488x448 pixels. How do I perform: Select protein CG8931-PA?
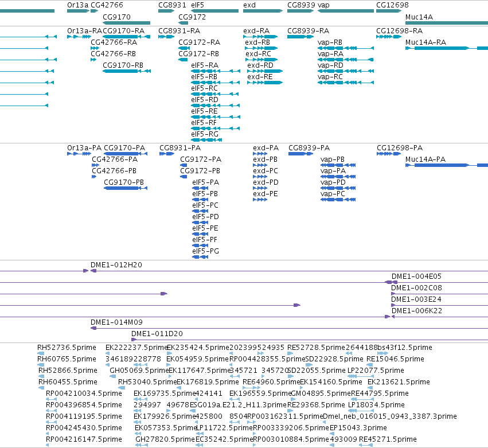(167, 154)
